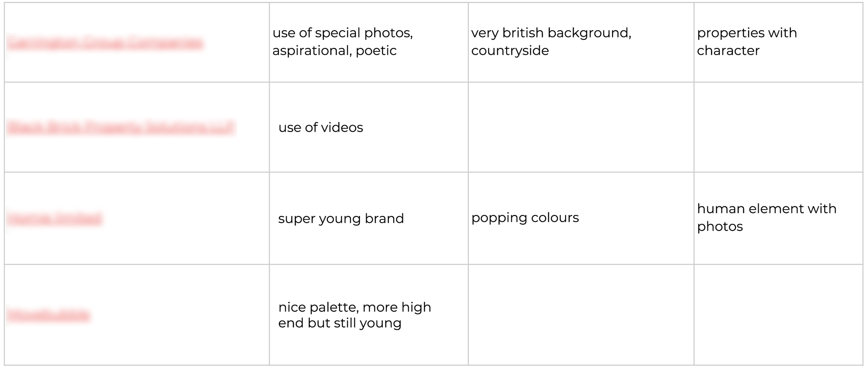The height and width of the screenshot is (370, 868).
Task: Select the 'human element with photos' cell
Action: click(778, 218)
